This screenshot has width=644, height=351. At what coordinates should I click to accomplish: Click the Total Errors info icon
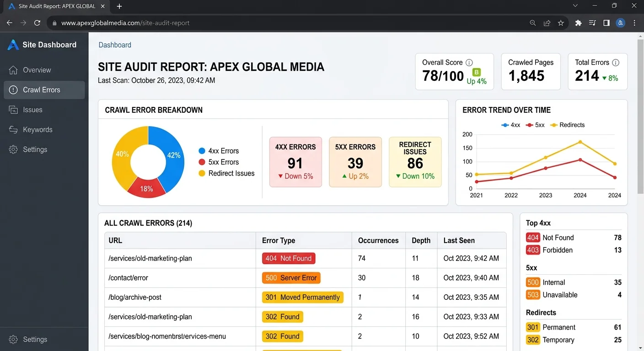(x=616, y=63)
